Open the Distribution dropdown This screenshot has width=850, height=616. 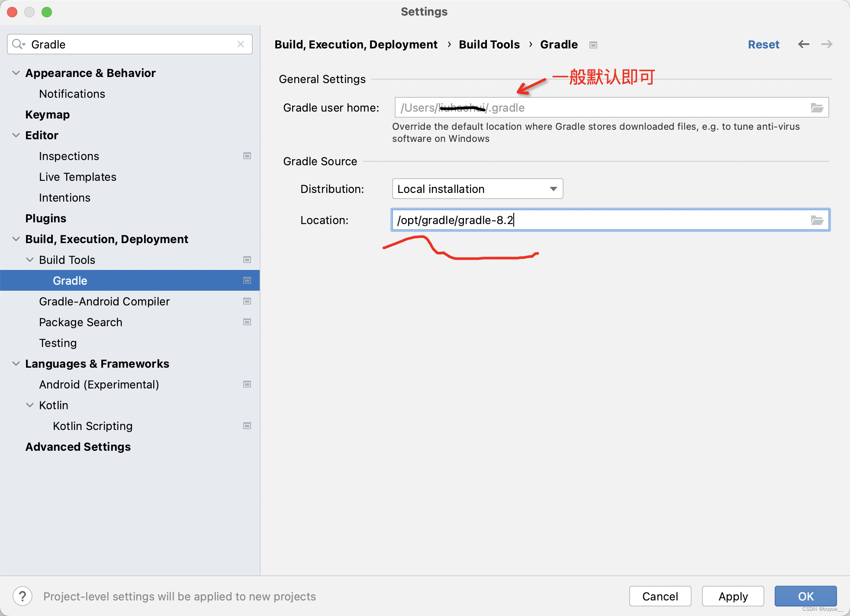(477, 189)
